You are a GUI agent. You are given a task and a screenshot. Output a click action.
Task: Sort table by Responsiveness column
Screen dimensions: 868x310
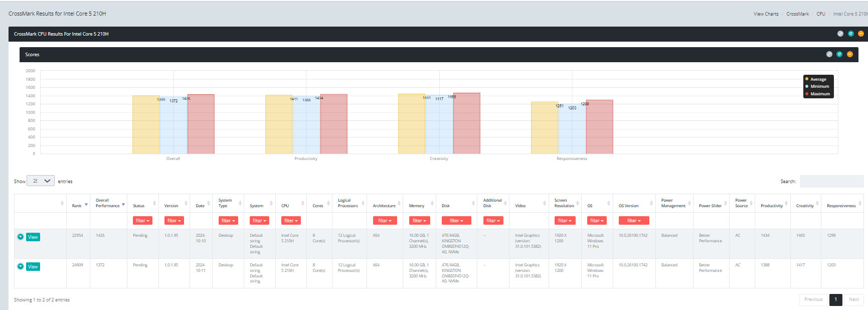842,203
